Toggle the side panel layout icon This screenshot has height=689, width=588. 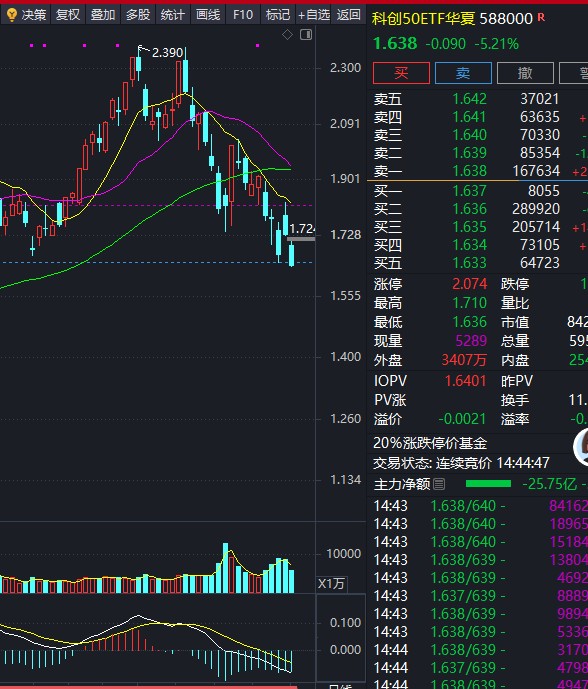pos(306,35)
